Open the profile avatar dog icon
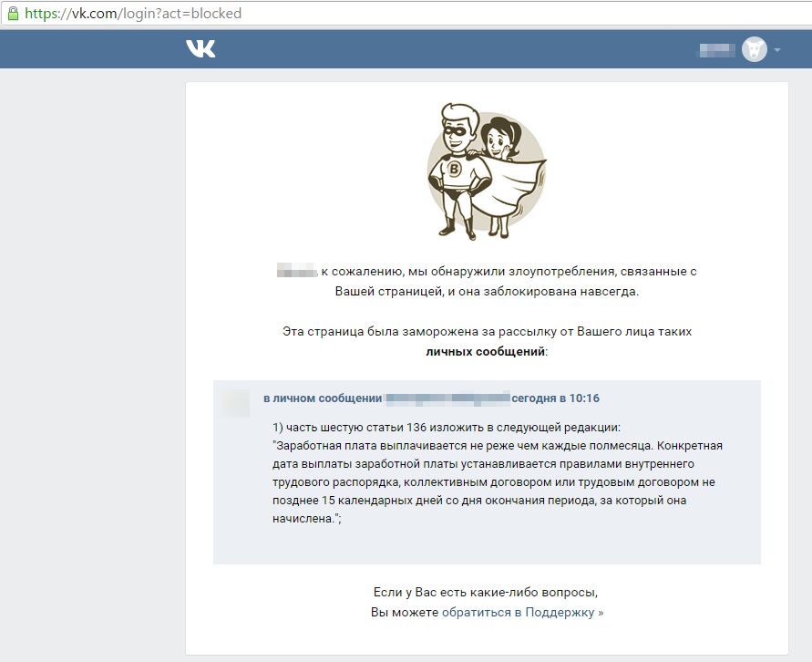Screen dimensions: 812x662 point(754,50)
